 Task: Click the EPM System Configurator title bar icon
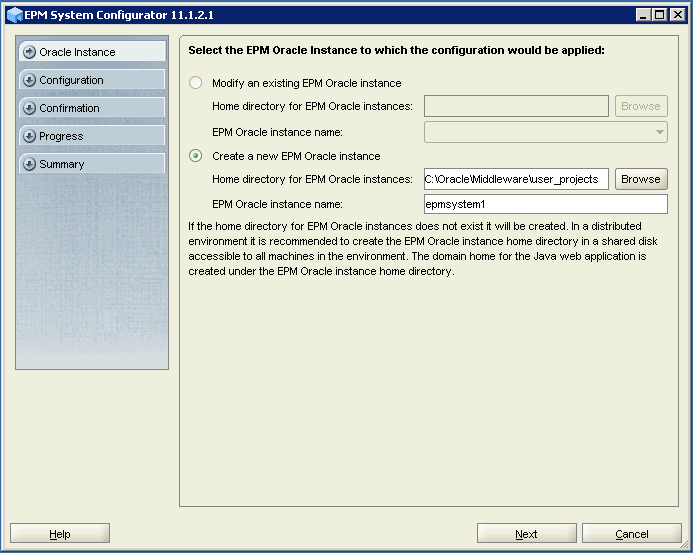click(x=15, y=15)
